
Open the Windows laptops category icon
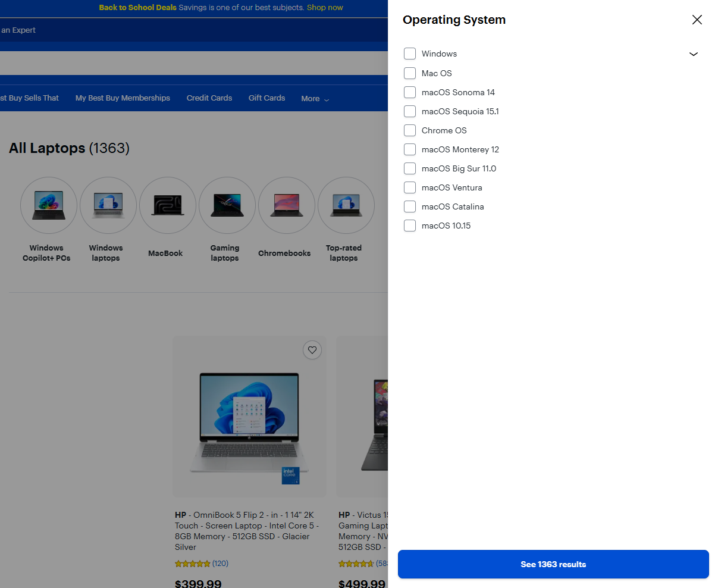pyautogui.click(x=108, y=205)
